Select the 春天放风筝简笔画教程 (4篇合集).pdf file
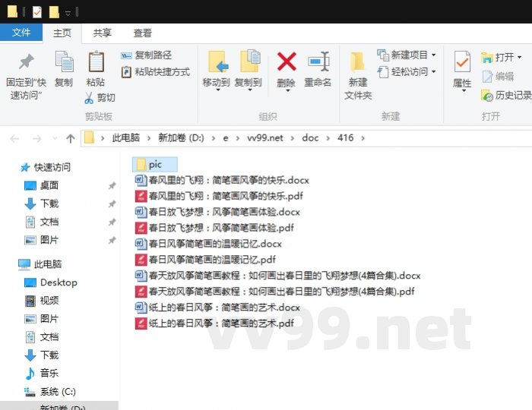 coord(275,292)
